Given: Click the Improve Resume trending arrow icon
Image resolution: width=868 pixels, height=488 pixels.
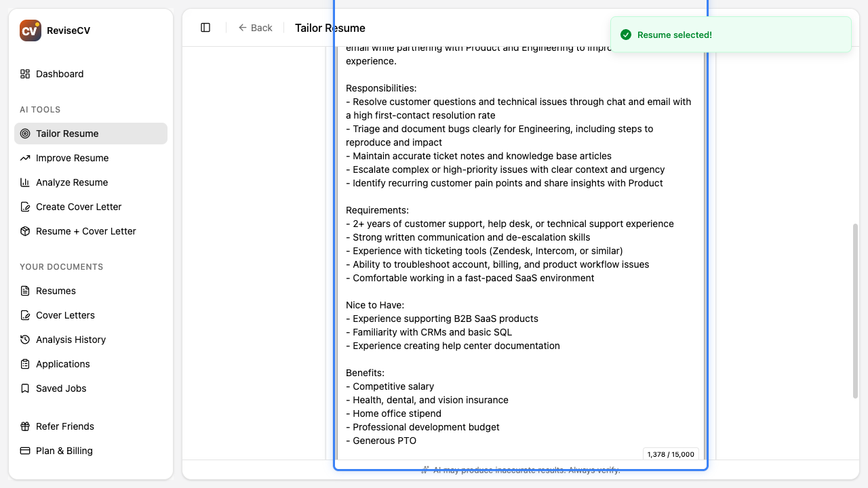Looking at the screenshot, I should [25, 158].
